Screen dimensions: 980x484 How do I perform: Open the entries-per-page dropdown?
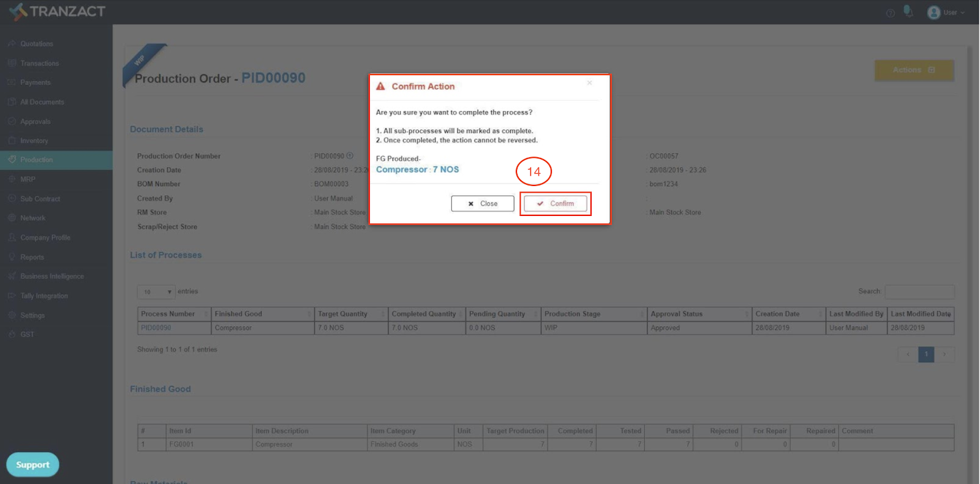pos(156,292)
